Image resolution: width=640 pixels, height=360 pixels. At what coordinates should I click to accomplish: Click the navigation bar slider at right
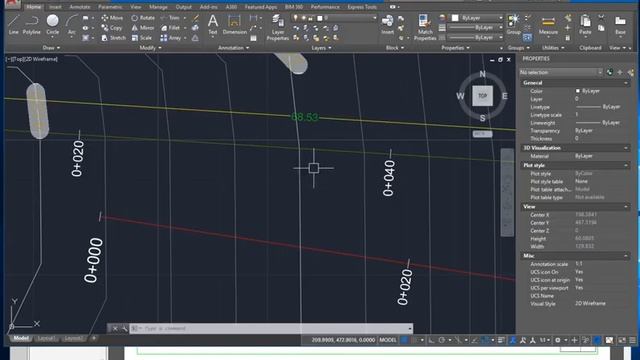[x=507, y=192]
